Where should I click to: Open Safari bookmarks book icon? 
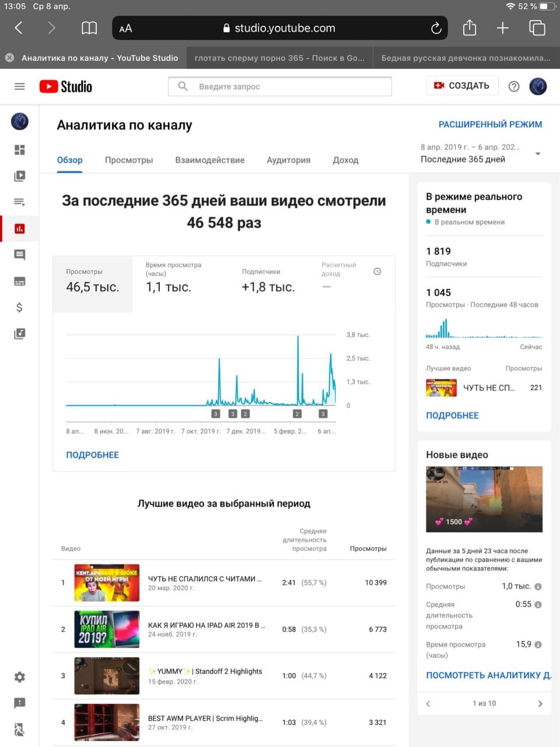[x=89, y=28]
